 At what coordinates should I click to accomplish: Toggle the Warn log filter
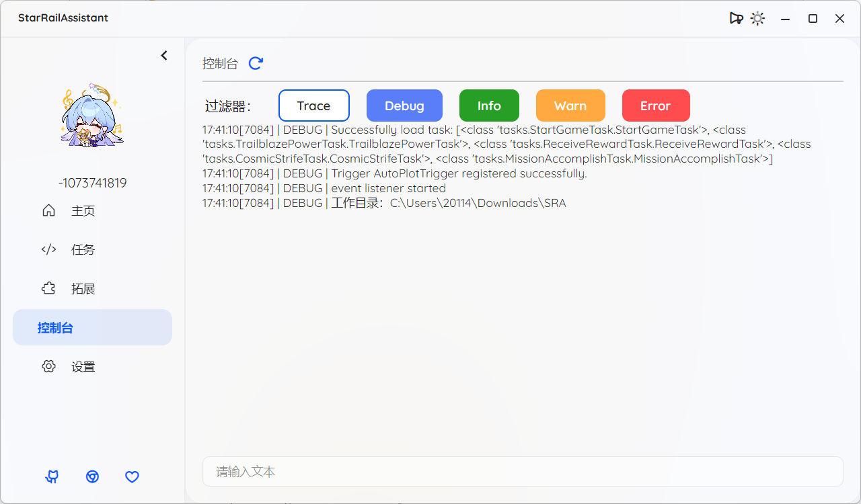570,106
